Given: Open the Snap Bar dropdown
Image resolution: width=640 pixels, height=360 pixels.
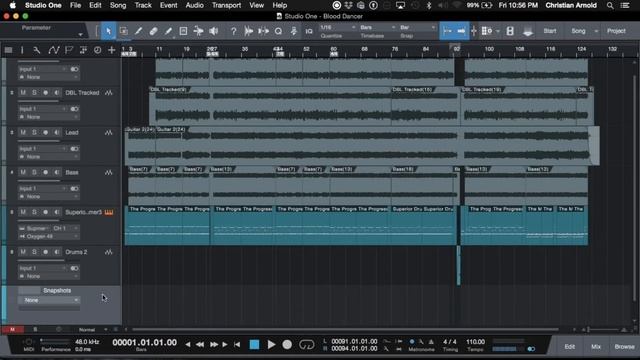Looking at the screenshot, I should pos(417,27).
